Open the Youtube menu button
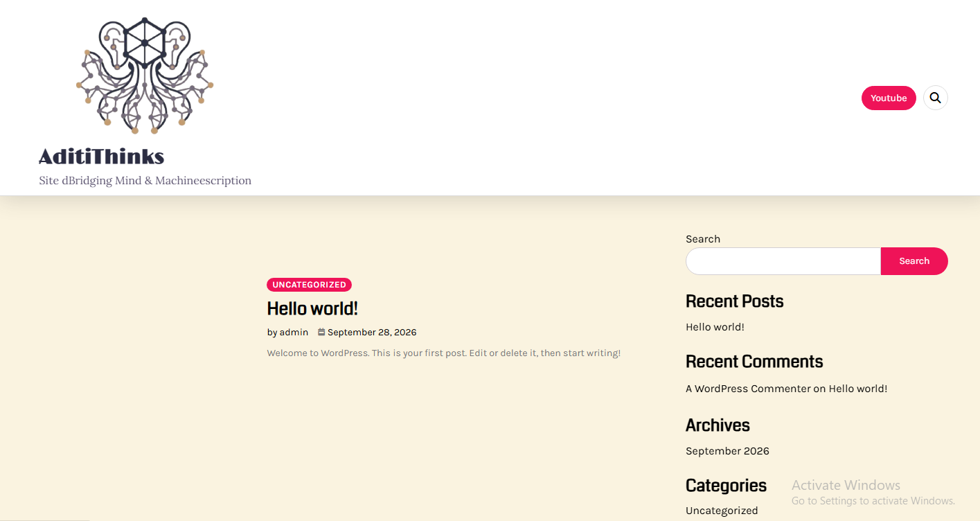The width and height of the screenshot is (980, 521). 889,98
